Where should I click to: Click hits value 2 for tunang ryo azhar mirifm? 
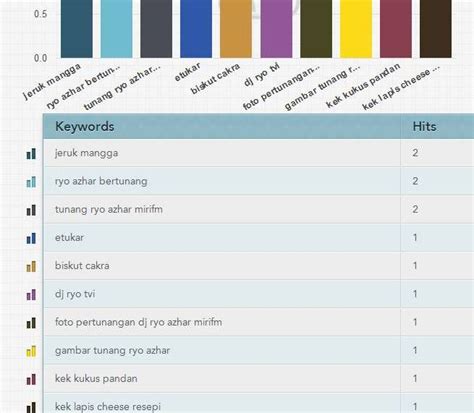pyautogui.click(x=415, y=209)
